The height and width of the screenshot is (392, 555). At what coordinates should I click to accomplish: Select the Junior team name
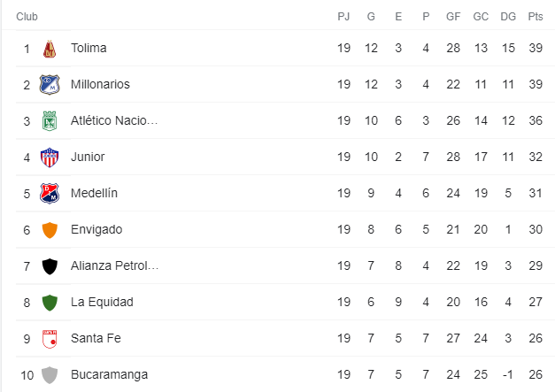pyautogui.click(x=88, y=158)
